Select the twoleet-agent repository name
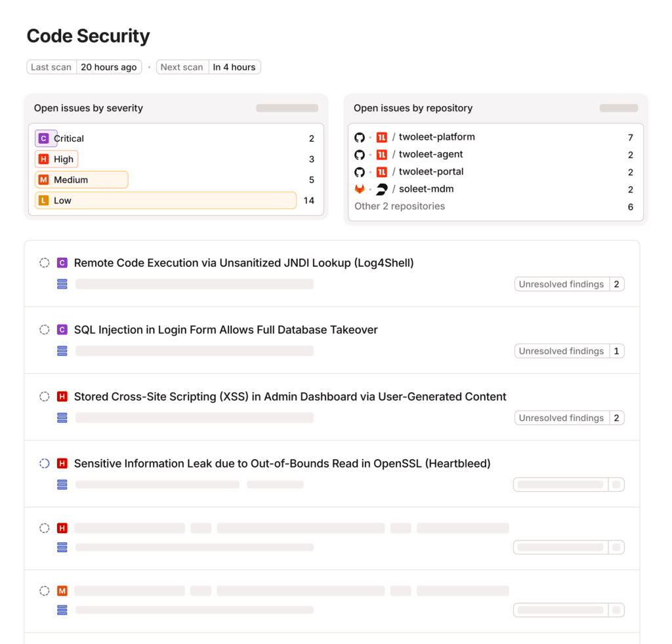Viewport: 672px width, 644px height. tap(430, 154)
